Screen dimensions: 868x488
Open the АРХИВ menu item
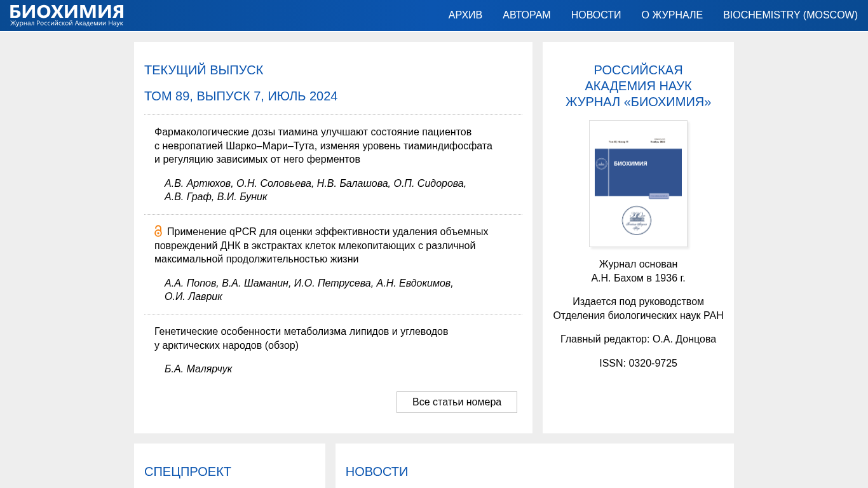point(465,15)
